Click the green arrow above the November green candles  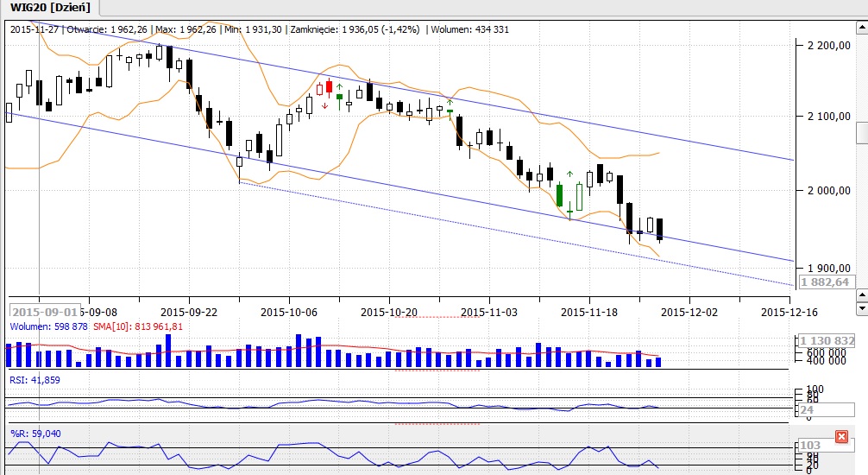point(569,174)
